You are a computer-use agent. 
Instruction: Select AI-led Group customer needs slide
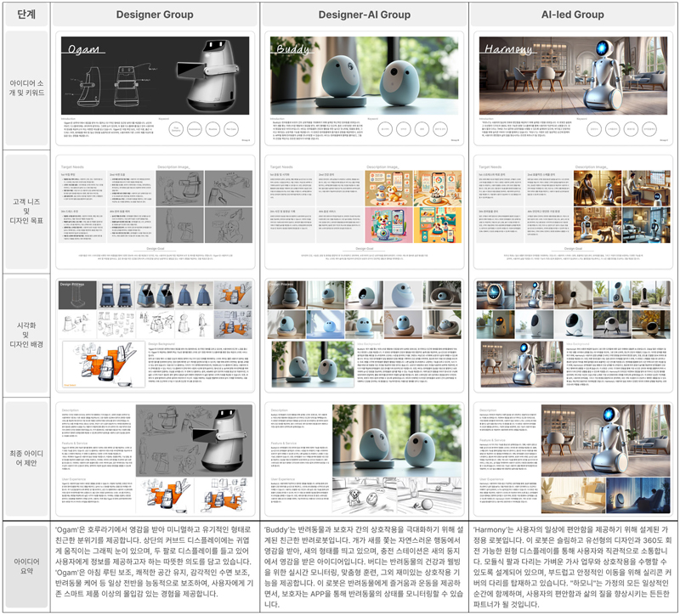pos(574,211)
